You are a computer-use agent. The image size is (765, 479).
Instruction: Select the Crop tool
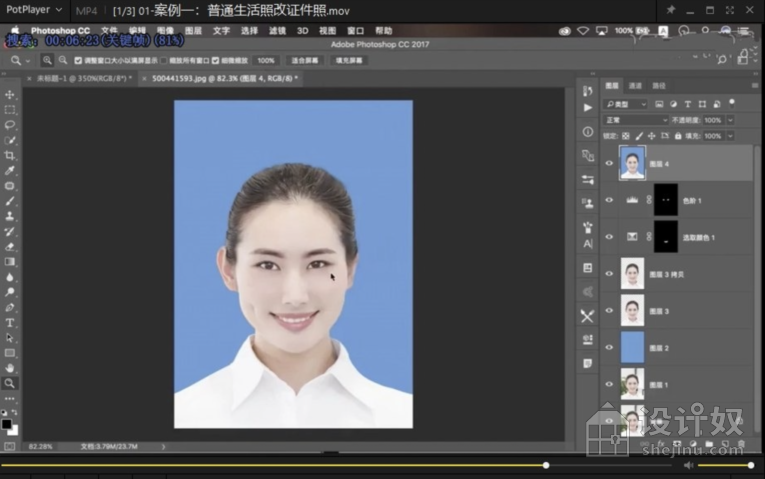9,156
